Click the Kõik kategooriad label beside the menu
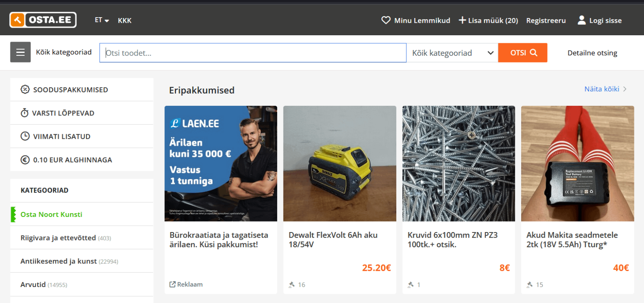Screen dimensions: 644x303 pos(64,52)
